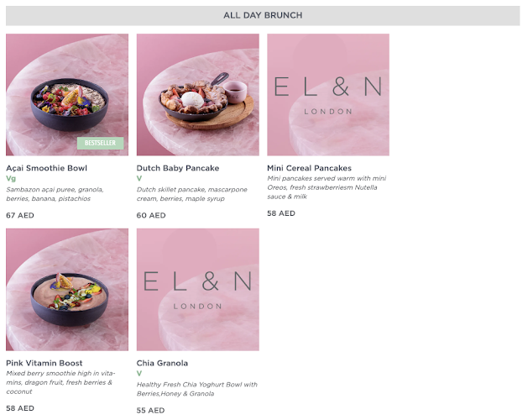Click the Chia Granola item title

point(162,363)
